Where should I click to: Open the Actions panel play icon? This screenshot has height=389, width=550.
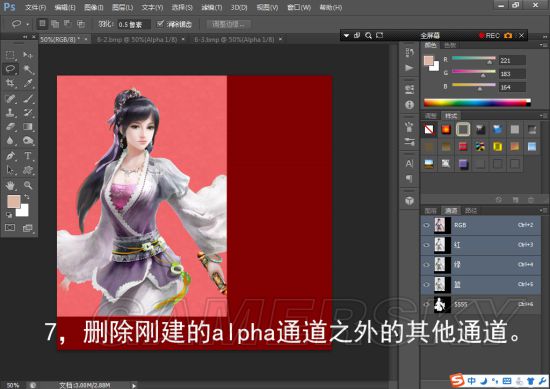pyautogui.click(x=409, y=68)
